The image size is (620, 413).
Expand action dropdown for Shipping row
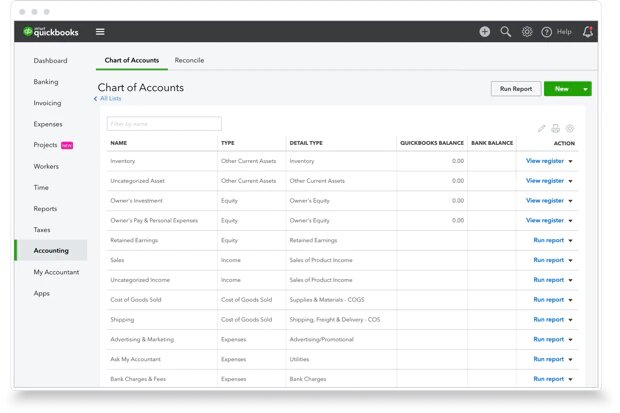tap(570, 320)
